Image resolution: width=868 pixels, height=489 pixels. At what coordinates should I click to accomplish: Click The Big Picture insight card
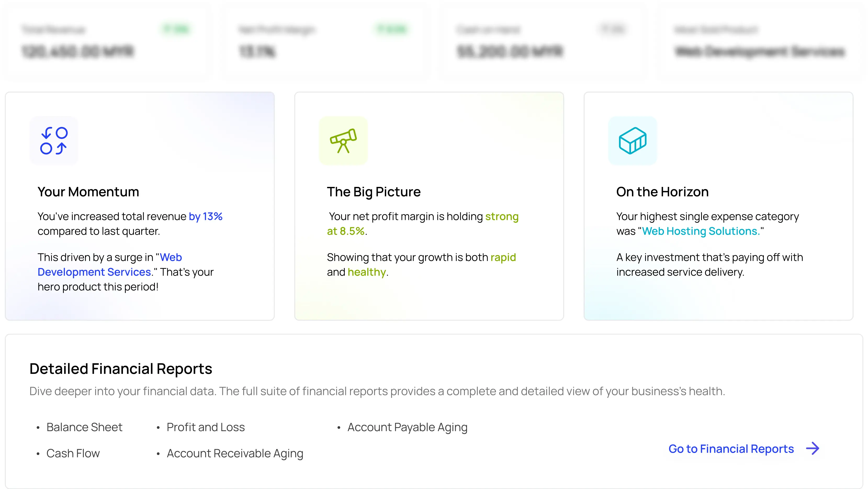429,206
